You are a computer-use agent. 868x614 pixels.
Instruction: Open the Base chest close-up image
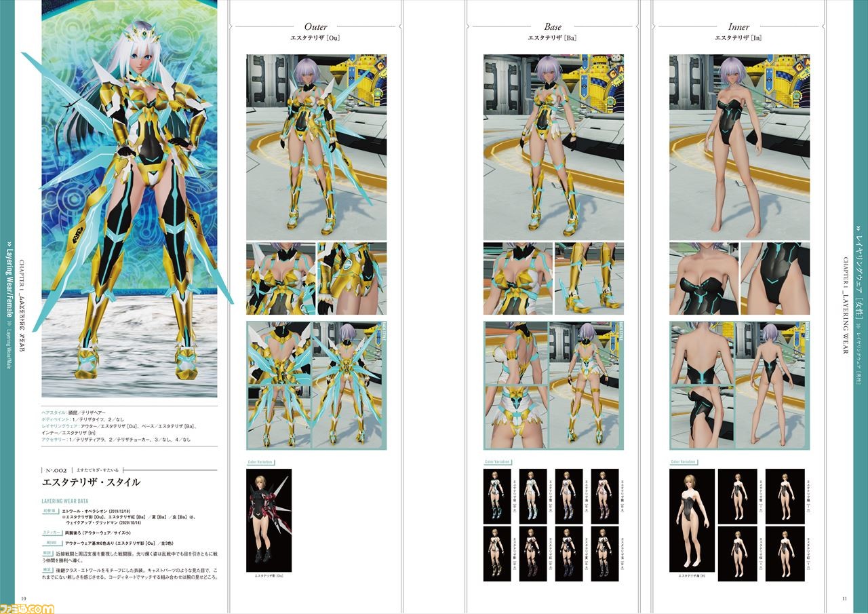click(x=518, y=278)
